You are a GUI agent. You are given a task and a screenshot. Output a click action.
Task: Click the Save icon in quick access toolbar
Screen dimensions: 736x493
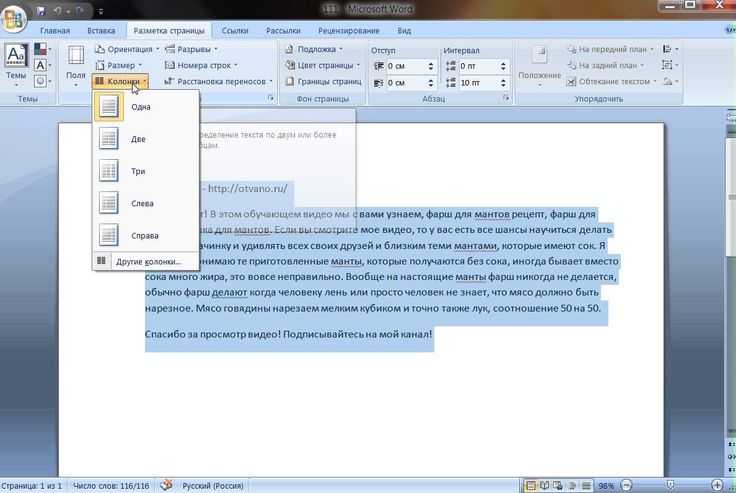[41, 10]
